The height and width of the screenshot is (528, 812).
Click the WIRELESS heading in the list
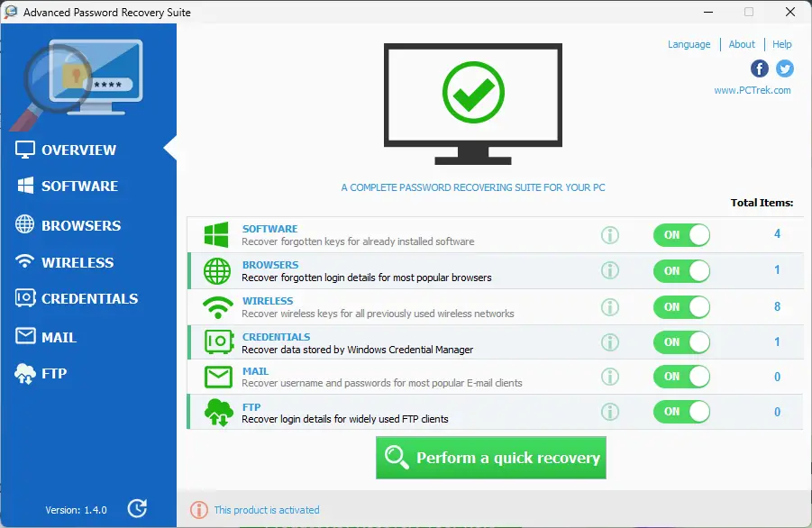(x=268, y=301)
